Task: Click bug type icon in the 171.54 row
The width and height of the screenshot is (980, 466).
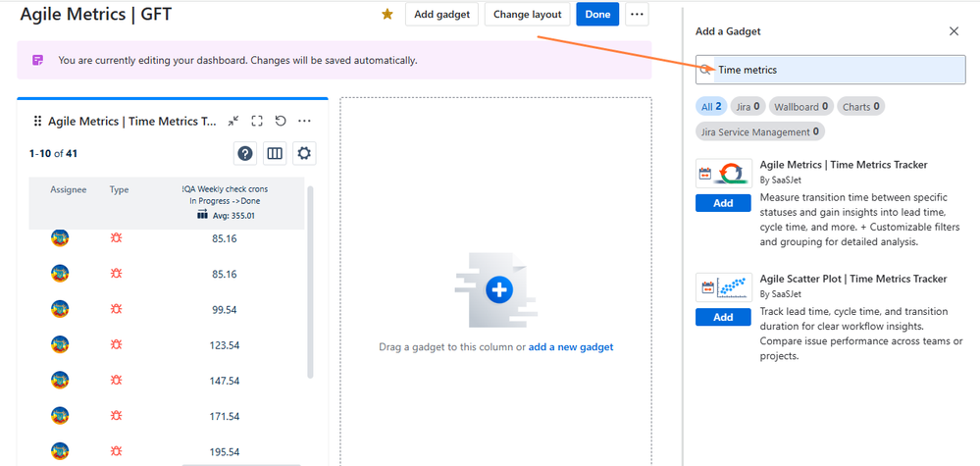Action: (x=116, y=416)
